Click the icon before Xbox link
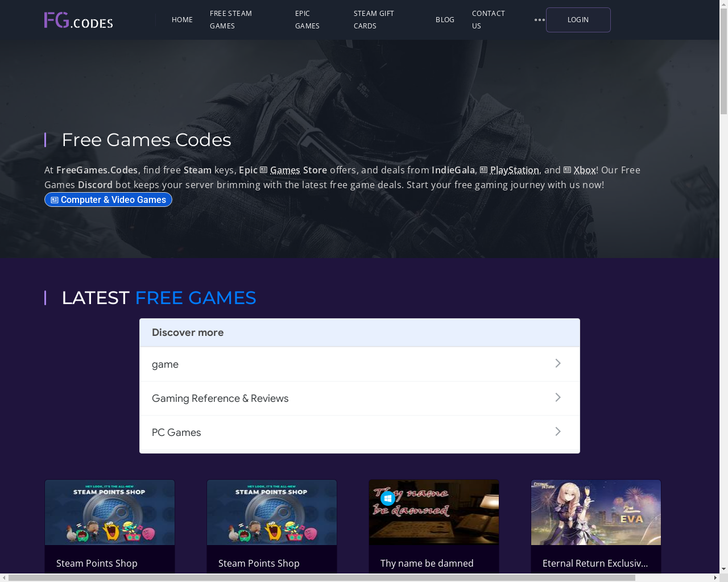Viewport: 728px width, 582px height. coord(567,170)
